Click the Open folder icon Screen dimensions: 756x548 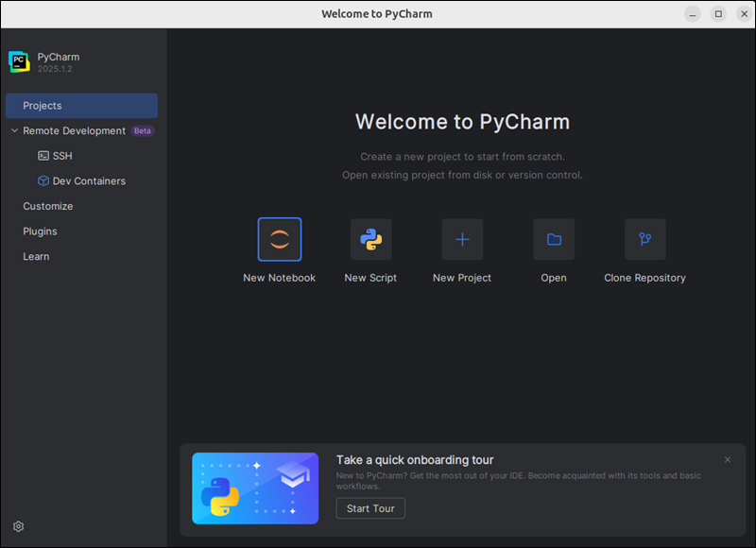tap(554, 240)
